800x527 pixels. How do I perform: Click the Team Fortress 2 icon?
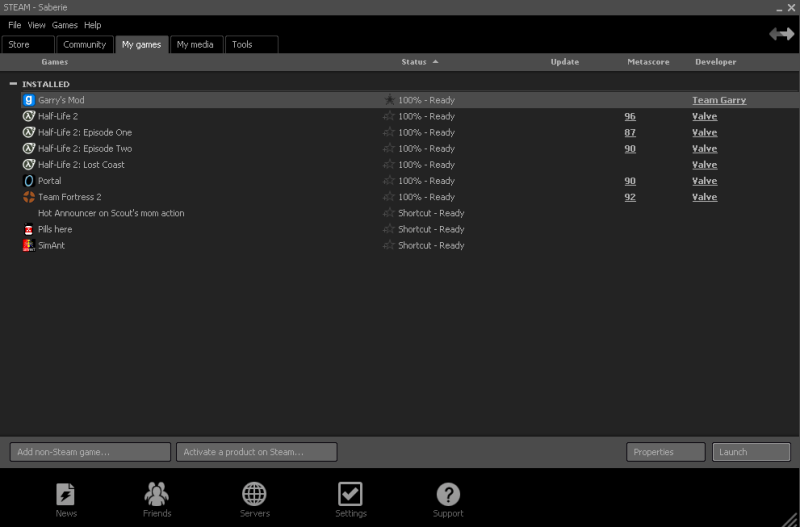(x=29, y=197)
